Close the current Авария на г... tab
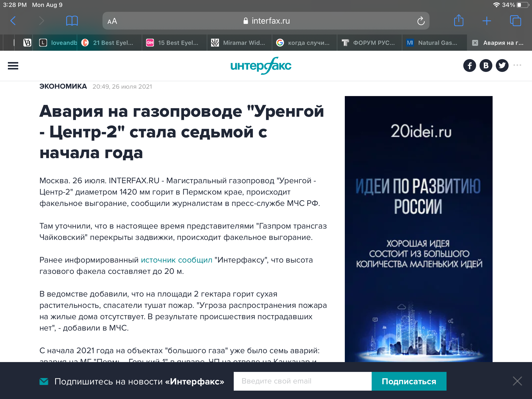532x399 pixels. (475, 43)
